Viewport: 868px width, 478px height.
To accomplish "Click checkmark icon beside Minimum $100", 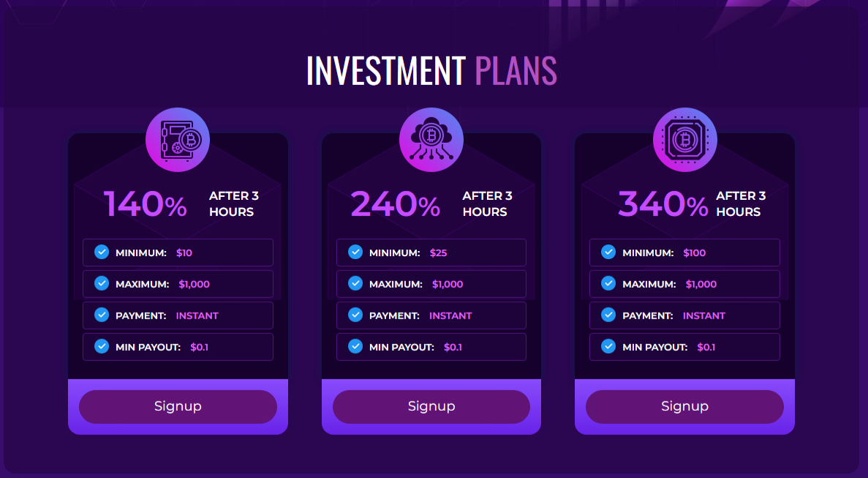I will [x=608, y=253].
